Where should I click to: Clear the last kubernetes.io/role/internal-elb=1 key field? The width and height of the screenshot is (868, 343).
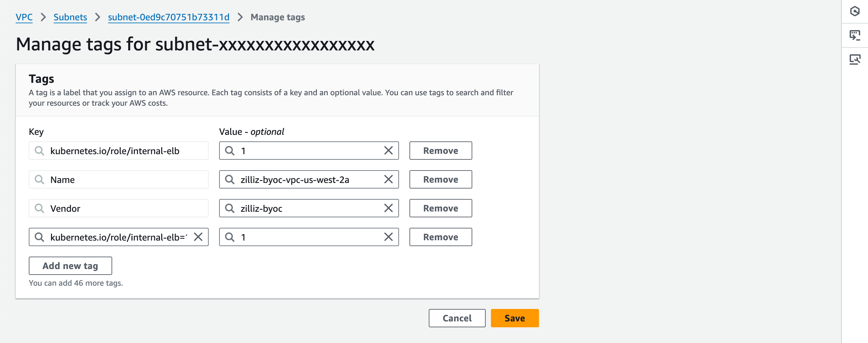point(198,237)
